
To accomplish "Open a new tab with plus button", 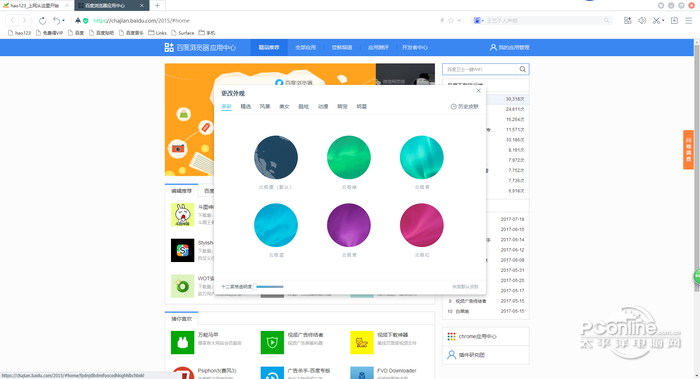I will click(x=157, y=5).
